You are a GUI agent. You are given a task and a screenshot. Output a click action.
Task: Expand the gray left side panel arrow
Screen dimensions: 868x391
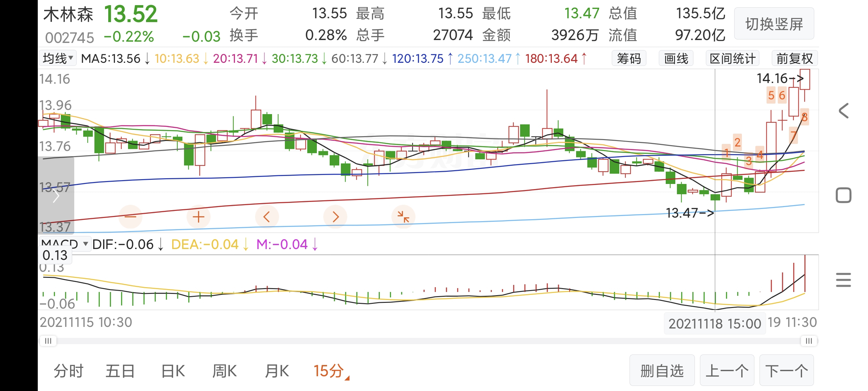point(56,196)
